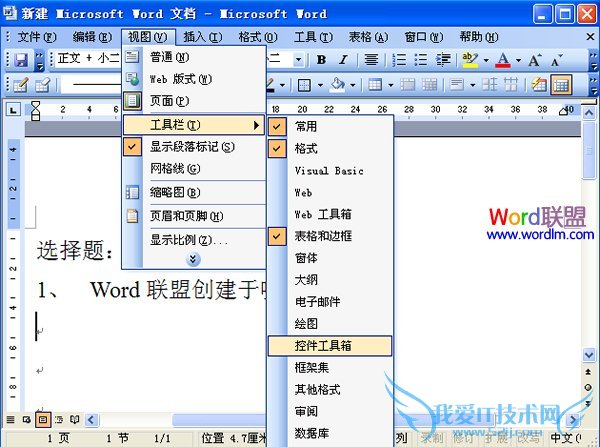Viewport: 600px width, 447px height.
Task: Click the shading paint bucket icon
Action: (338, 85)
